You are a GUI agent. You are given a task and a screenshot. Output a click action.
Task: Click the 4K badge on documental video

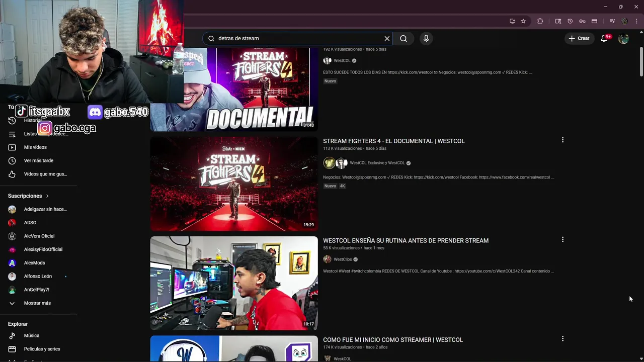tap(342, 186)
